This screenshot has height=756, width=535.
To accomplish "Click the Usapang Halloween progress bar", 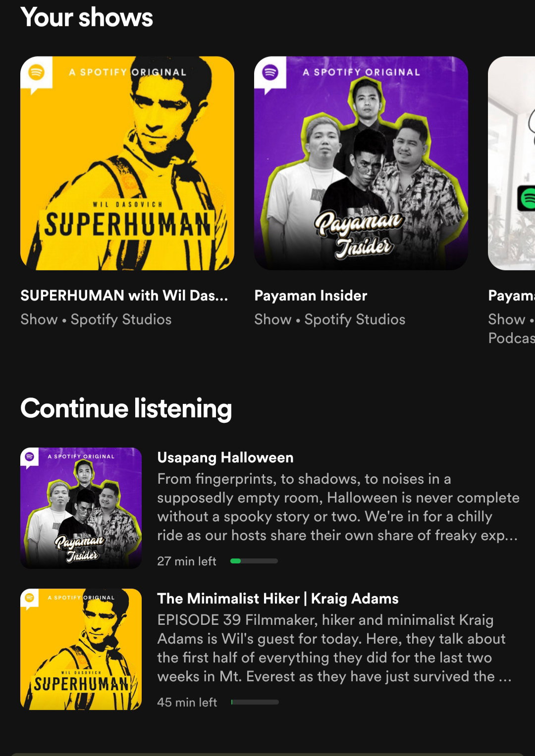I will pyautogui.click(x=254, y=561).
